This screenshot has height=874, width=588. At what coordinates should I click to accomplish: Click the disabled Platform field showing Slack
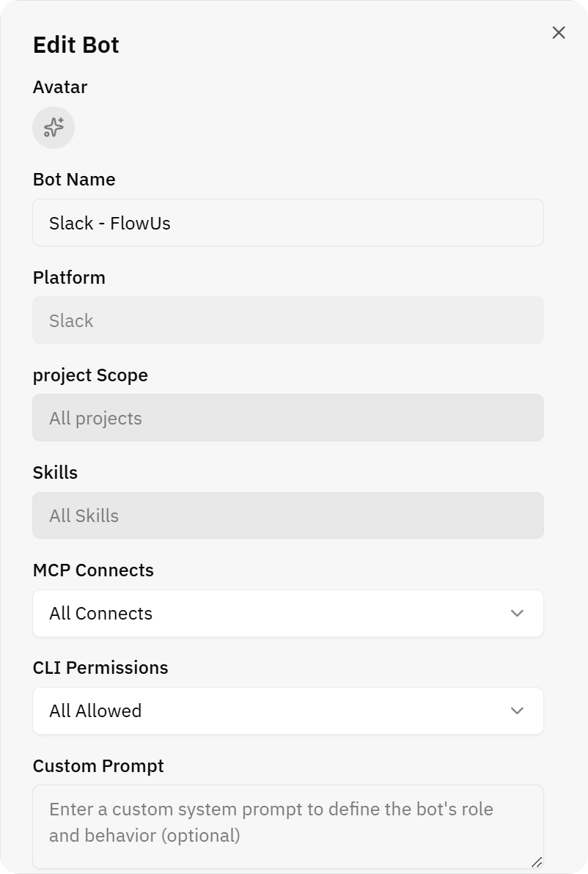click(287, 320)
